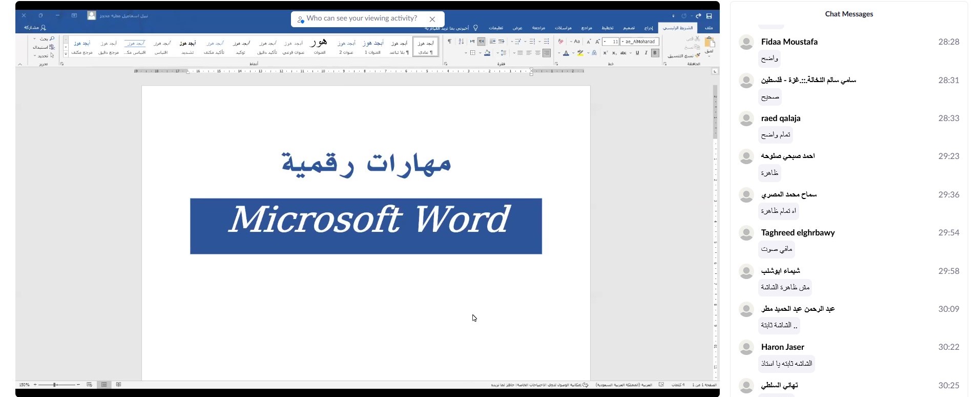Click the Increase Indent icon
Image resolution: width=980 pixels, height=397 pixels.
(492, 42)
